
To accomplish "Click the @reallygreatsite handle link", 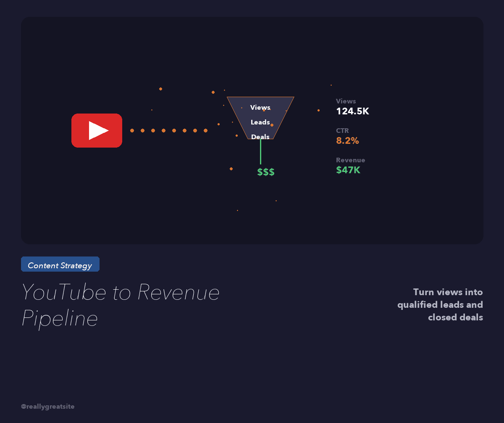I will pos(47,406).
